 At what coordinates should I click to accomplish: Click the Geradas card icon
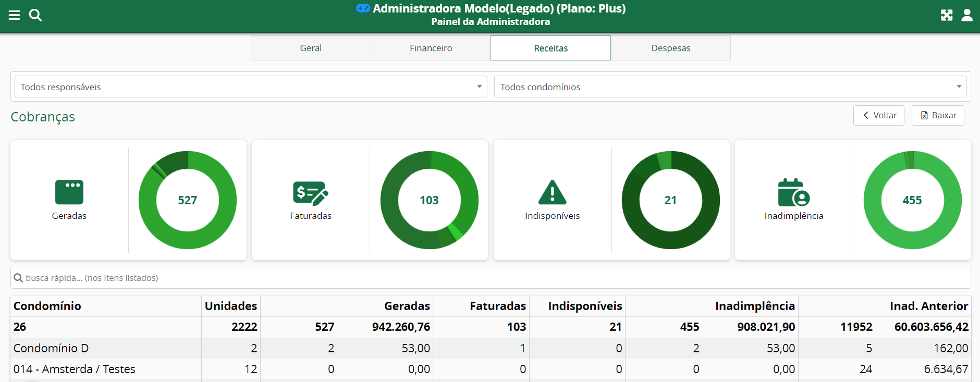coord(69,192)
